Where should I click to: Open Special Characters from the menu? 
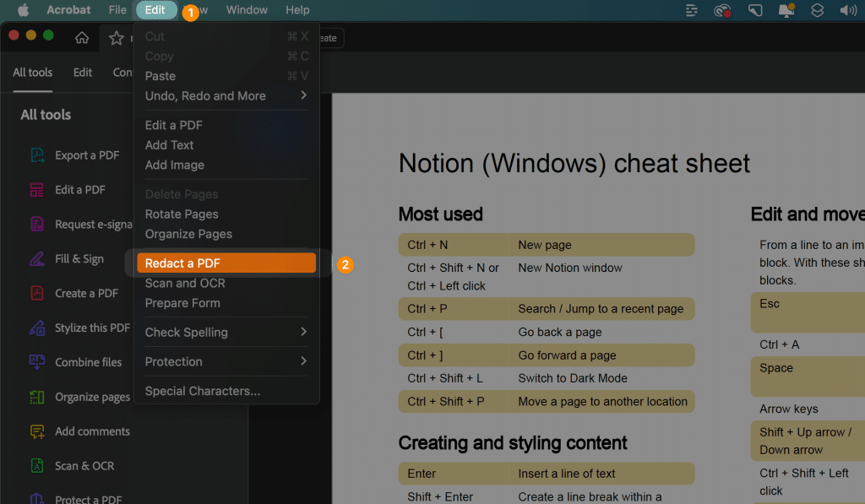pos(203,391)
